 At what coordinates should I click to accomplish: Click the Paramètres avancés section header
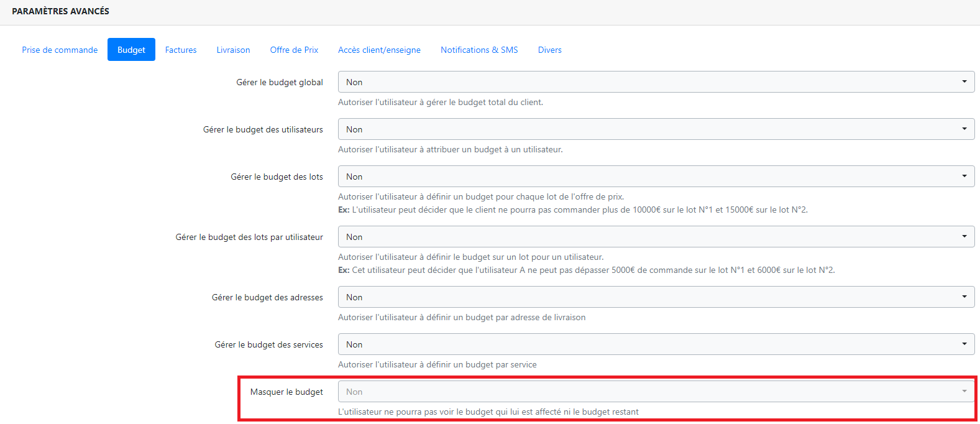coord(61,11)
